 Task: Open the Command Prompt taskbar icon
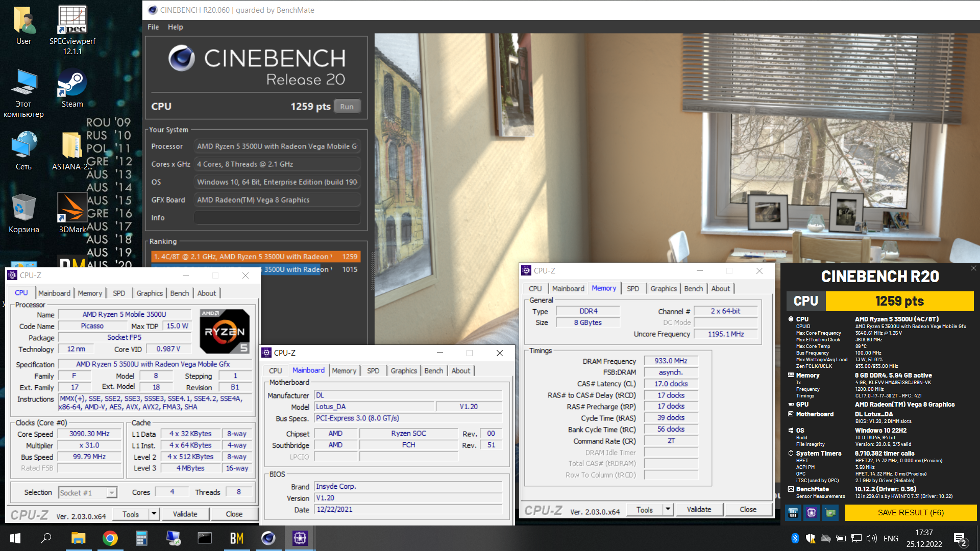(205, 538)
